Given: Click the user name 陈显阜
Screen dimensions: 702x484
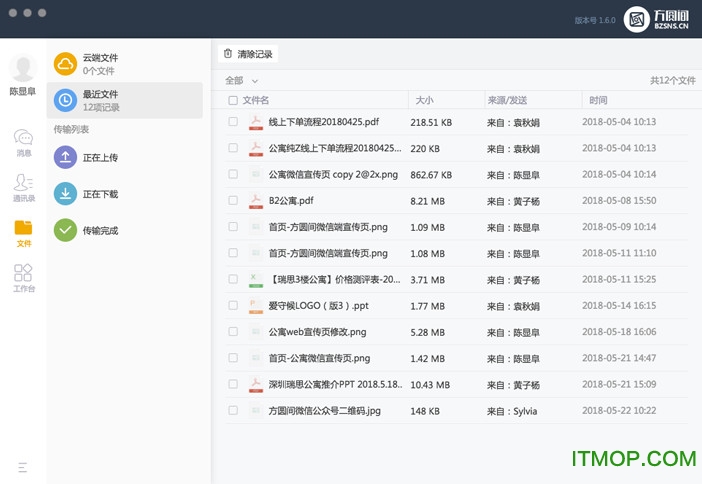Looking at the screenshot, I should [23, 91].
